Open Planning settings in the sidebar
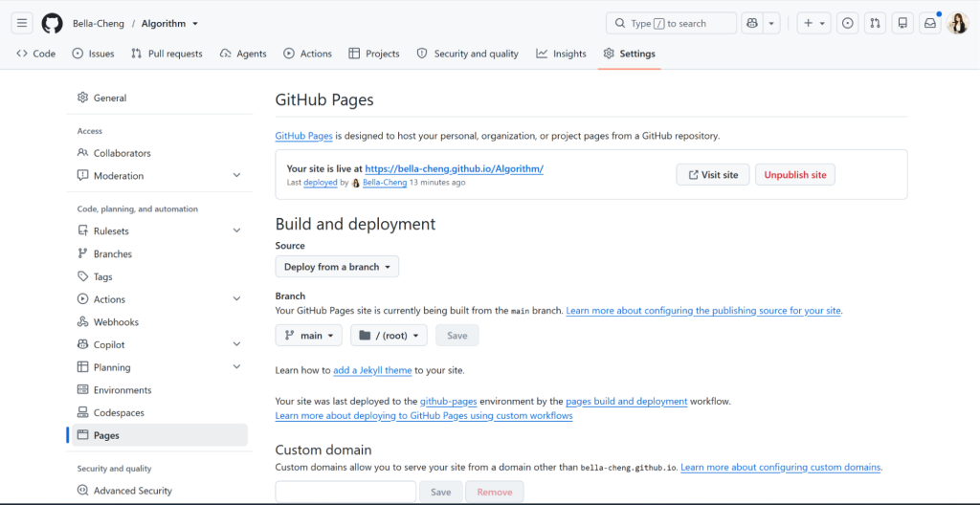This screenshot has width=980, height=505. (x=112, y=367)
